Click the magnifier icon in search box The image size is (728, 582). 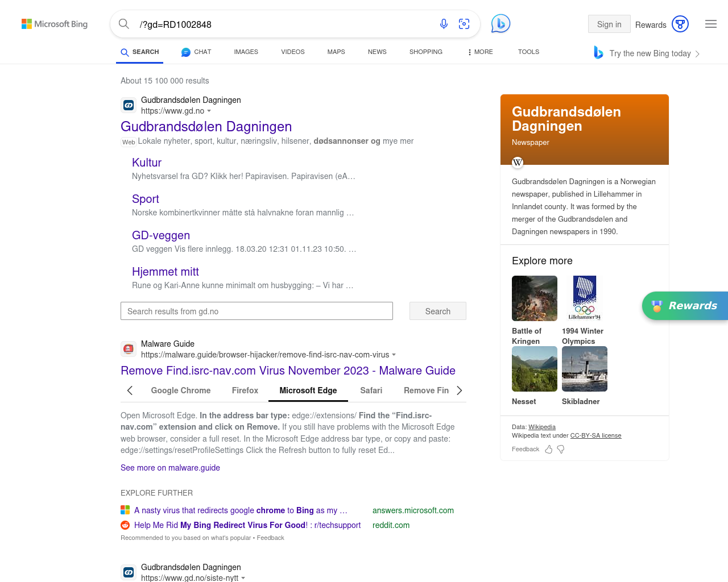[123, 24]
